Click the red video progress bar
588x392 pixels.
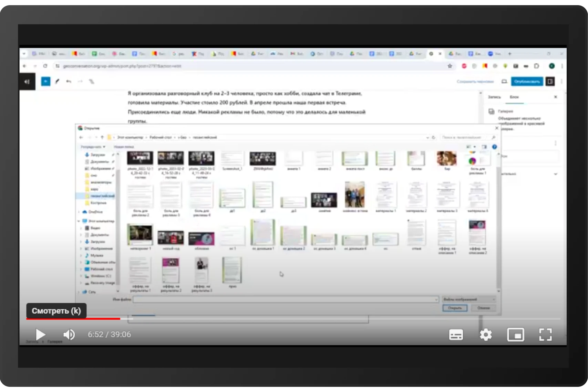click(x=73, y=319)
